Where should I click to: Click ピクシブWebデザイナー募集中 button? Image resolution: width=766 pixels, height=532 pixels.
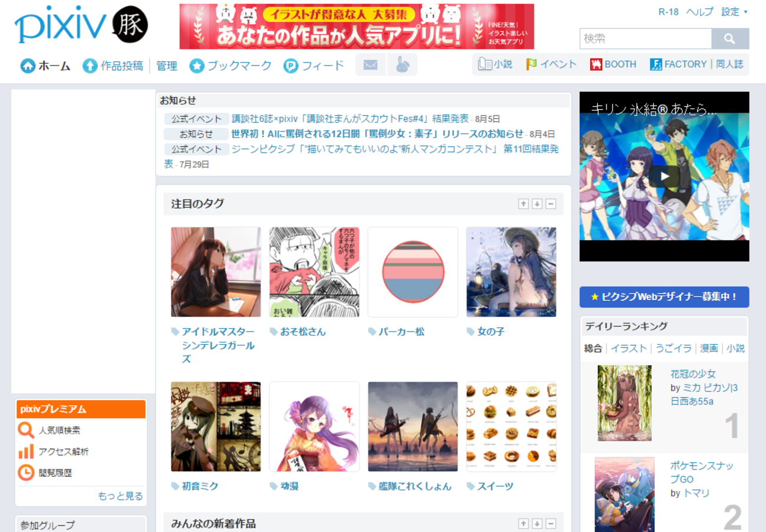point(664,297)
